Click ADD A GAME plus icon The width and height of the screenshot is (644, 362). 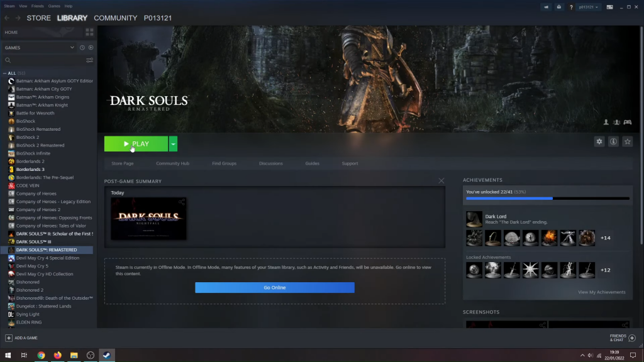[x=9, y=337]
